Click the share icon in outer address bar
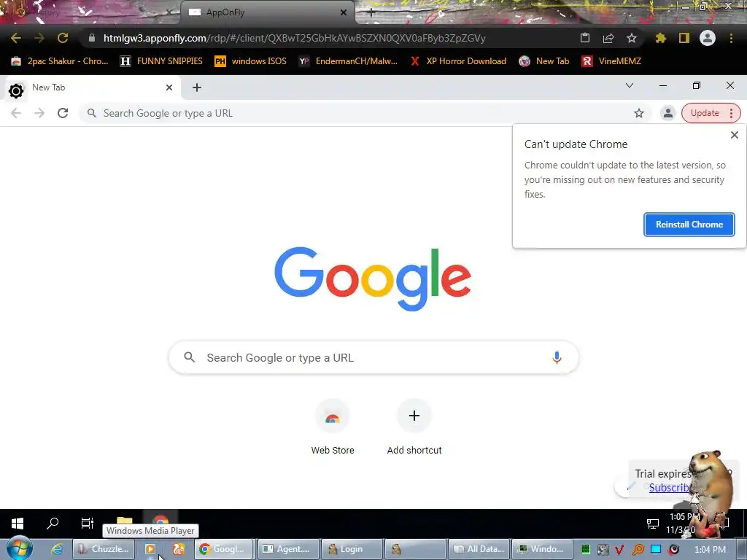 [608, 38]
